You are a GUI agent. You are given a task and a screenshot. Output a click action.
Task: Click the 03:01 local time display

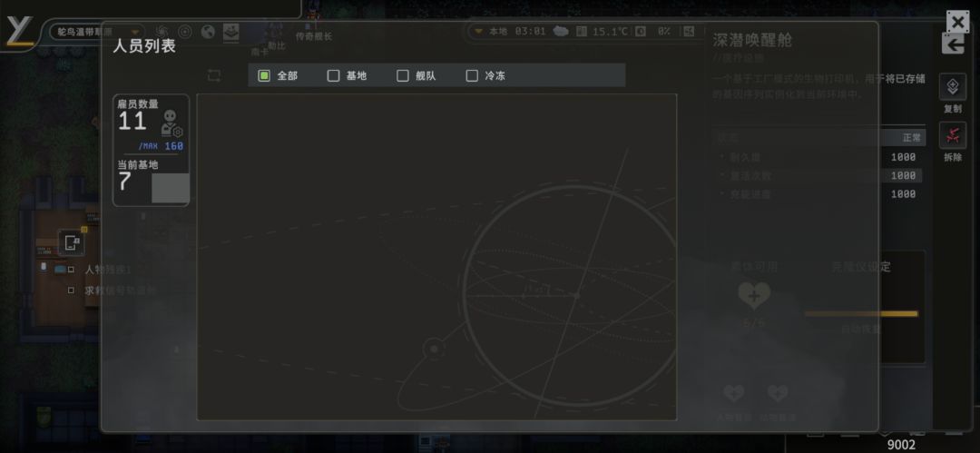tap(530, 31)
